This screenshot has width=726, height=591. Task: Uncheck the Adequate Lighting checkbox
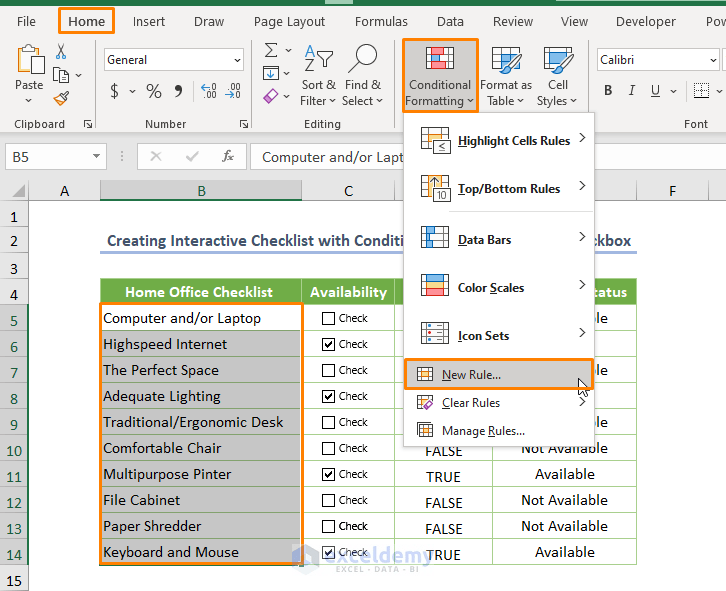coord(328,396)
